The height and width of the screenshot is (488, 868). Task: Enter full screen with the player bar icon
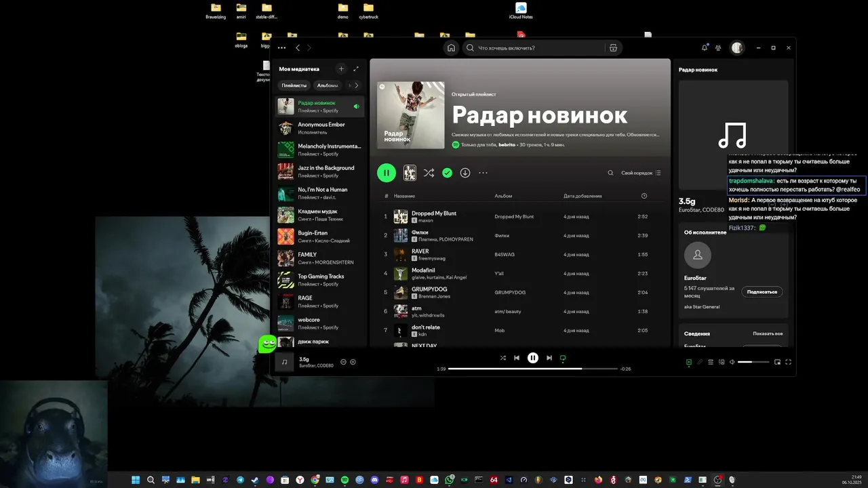tap(788, 362)
